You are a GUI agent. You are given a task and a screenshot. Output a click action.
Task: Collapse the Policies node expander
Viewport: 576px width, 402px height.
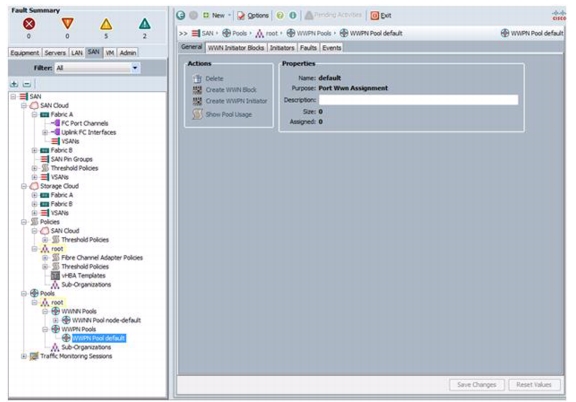(24, 222)
